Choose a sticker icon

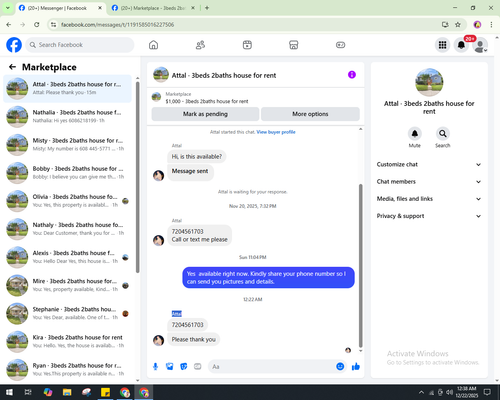pyautogui.click(x=184, y=367)
